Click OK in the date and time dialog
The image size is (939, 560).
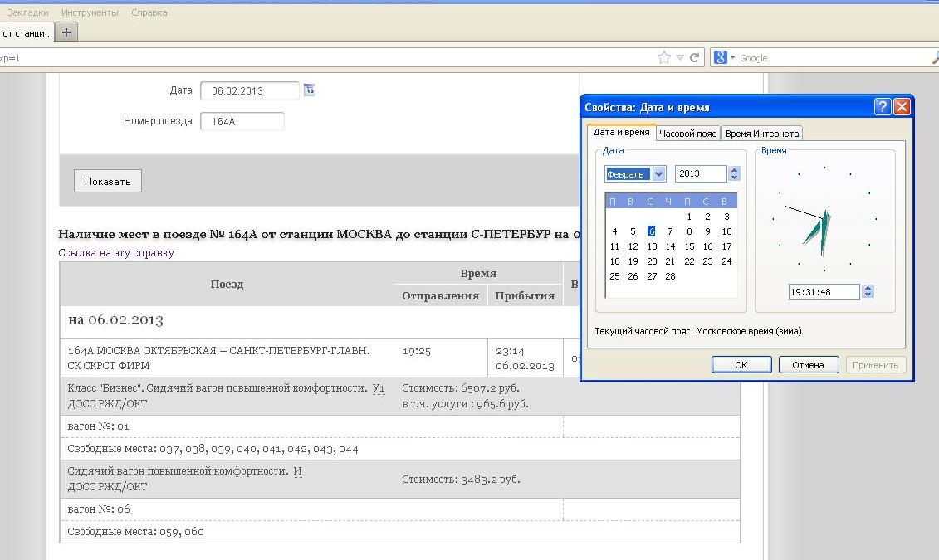click(x=741, y=365)
